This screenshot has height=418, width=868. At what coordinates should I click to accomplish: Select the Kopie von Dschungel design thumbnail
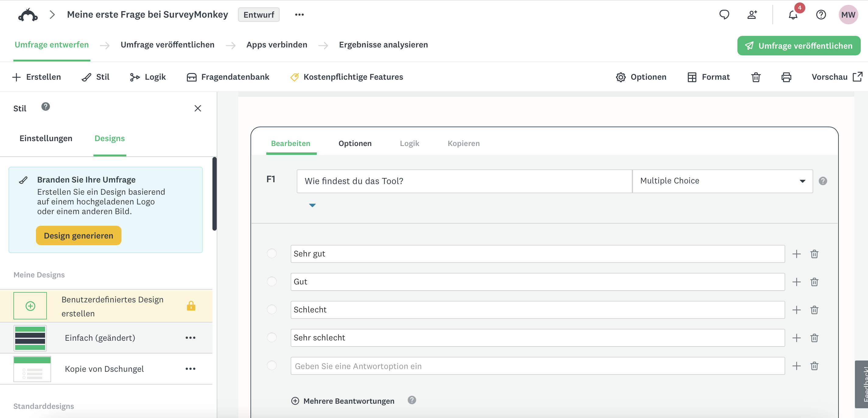point(32,369)
